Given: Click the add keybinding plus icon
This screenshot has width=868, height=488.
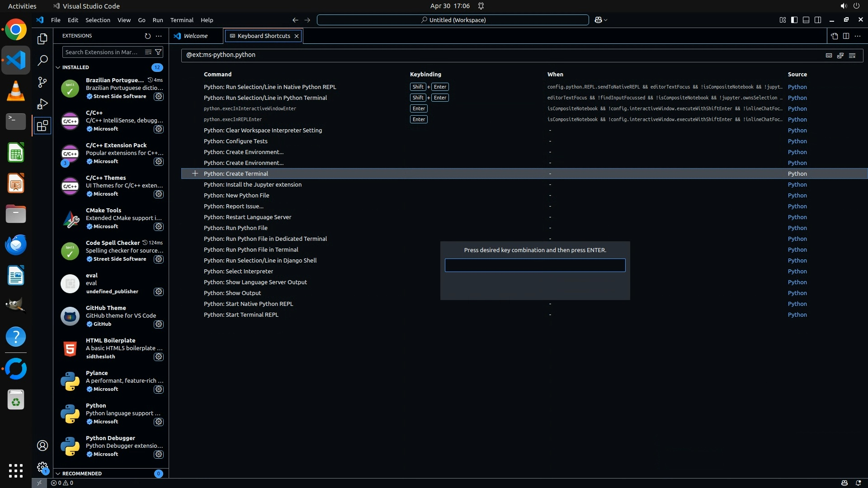Looking at the screenshot, I should pos(195,174).
